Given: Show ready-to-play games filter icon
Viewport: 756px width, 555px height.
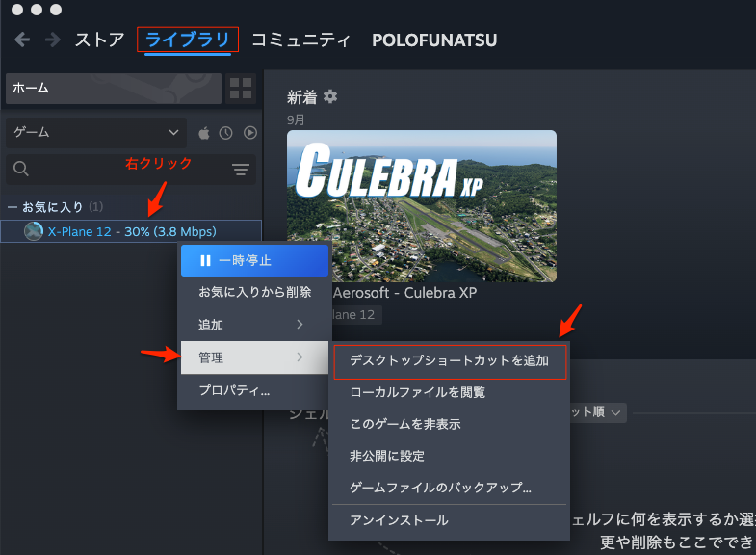Looking at the screenshot, I should (x=249, y=132).
